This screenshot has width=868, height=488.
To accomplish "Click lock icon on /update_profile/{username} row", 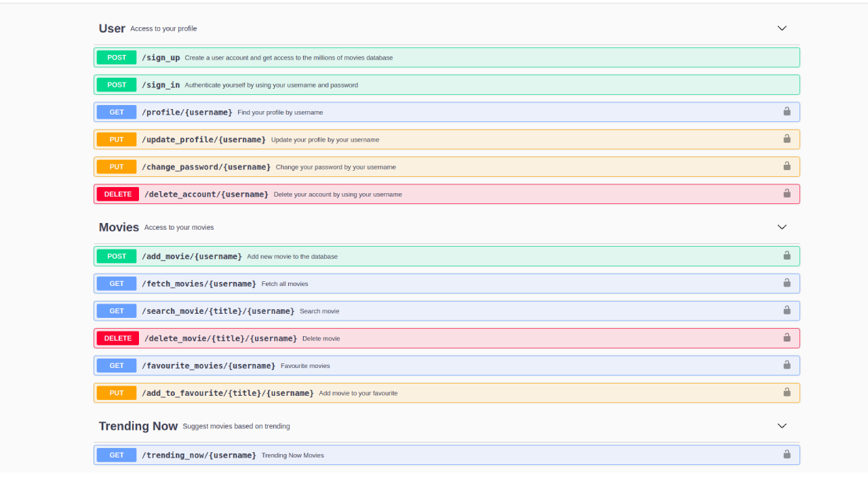I will click(787, 138).
